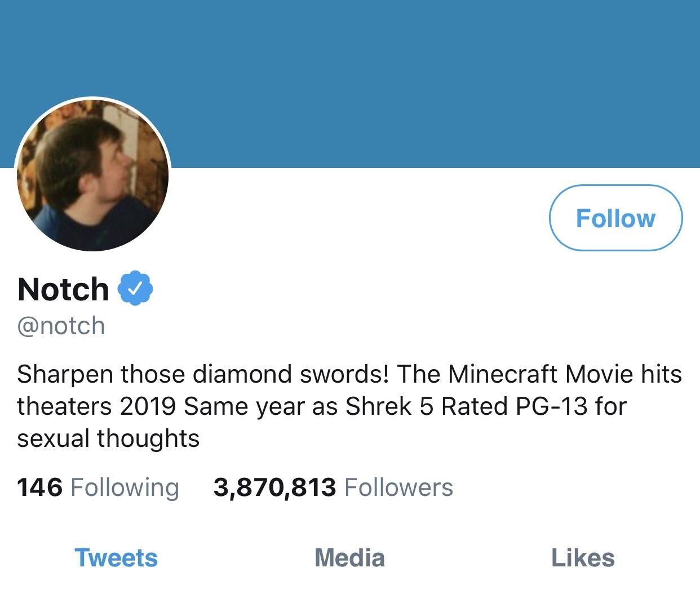Open the 146 Following list
The image size is (700, 594).
pyautogui.click(x=98, y=487)
